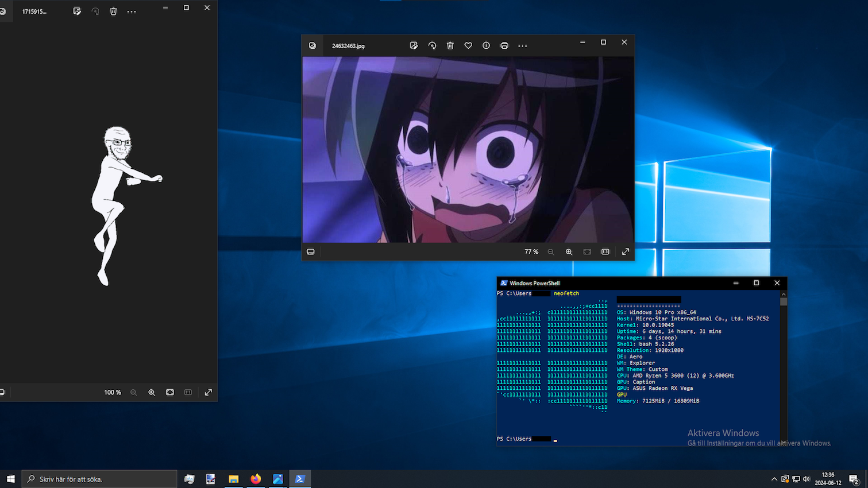Open the Start menu
This screenshot has height=488, width=868.
click(x=11, y=478)
